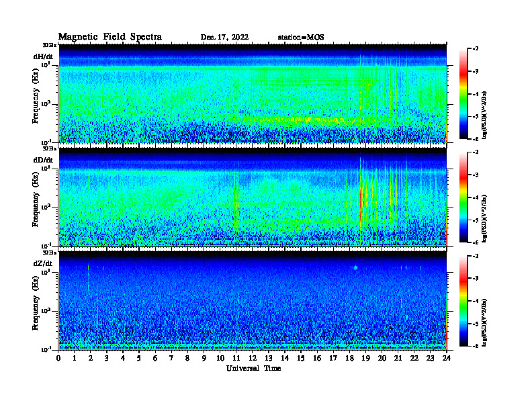The width and height of the screenshot is (532, 411).
Task: Click the color bar beside the dH/dt panel
Action: pyautogui.click(x=463, y=94)
